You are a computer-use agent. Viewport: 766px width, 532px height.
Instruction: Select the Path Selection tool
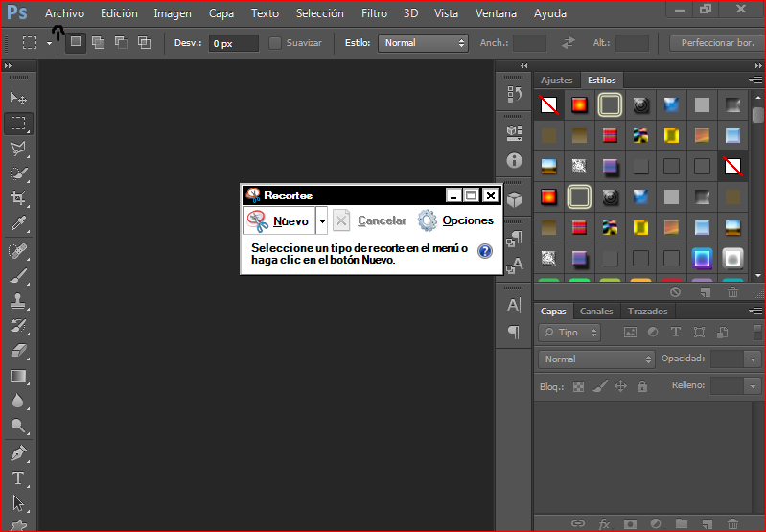click(18, 502)
